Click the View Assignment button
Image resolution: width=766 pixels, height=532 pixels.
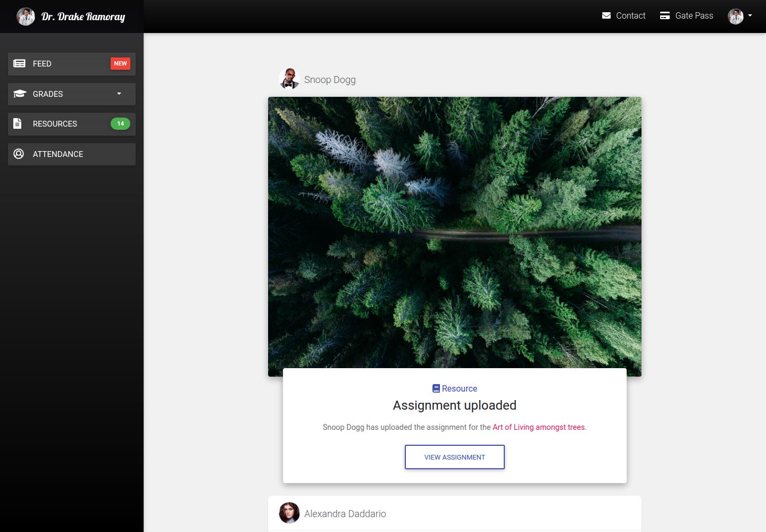455,457
